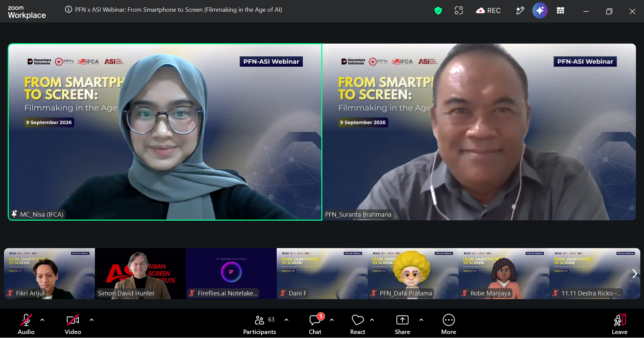Expand reactions options arrow
The image size is (644, 338).
(372, 320)
